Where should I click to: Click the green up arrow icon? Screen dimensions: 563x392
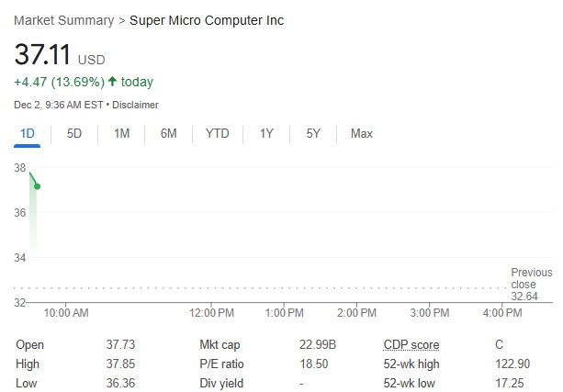[112, 82]
